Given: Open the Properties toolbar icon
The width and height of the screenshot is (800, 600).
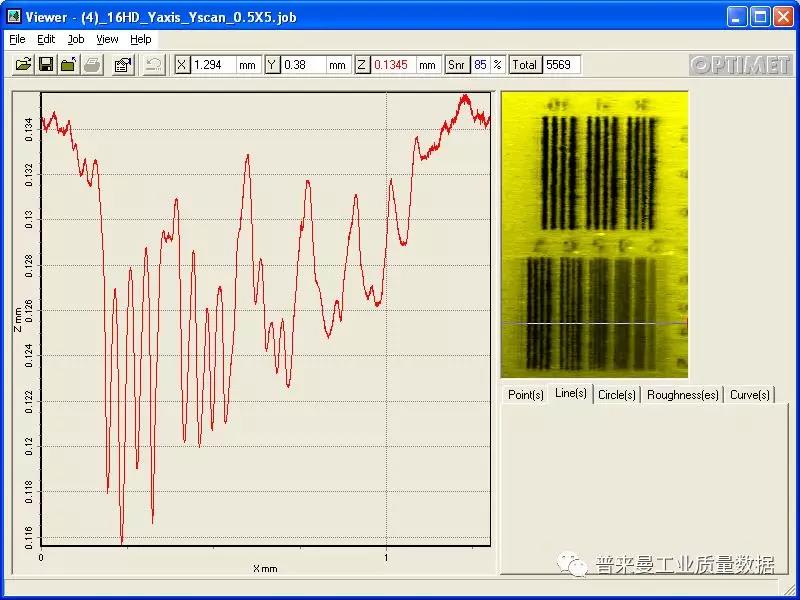Looking at the screenshot, I should 123,65.
